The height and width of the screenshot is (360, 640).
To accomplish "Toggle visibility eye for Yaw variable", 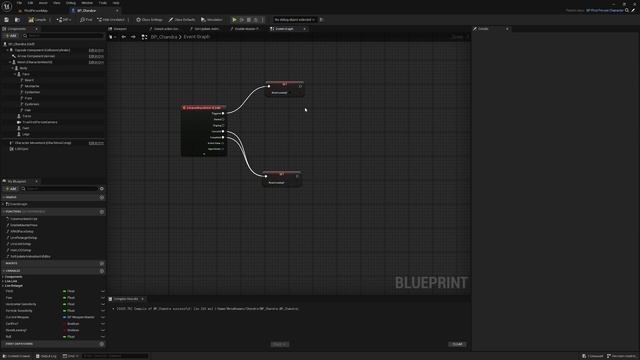I will pyautogui.click(x=103, y=298).
